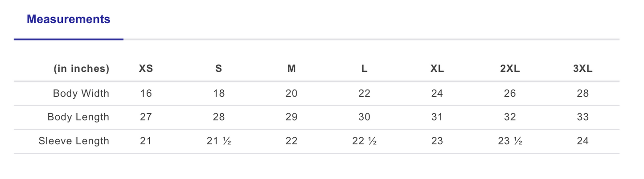Select Sleeve Length value 22 ½ for L

[364, 141]
